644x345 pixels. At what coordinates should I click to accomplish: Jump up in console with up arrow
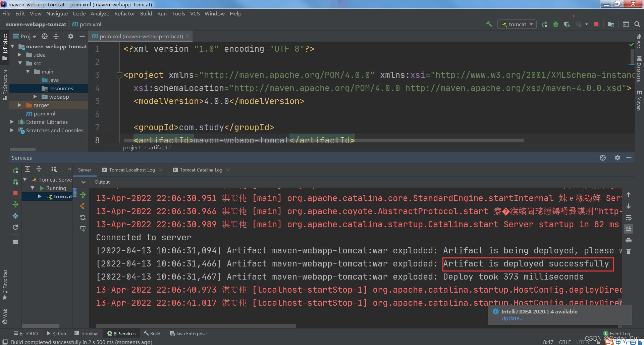click(629, 195)
